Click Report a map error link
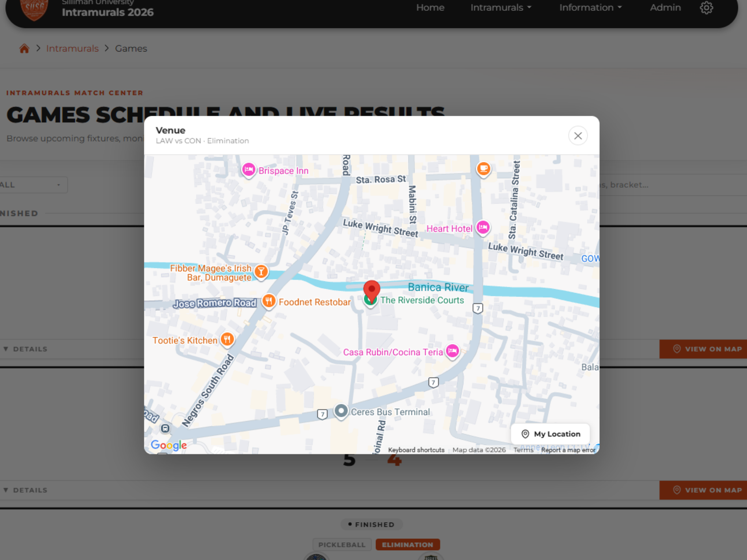 (x=568, y=450)
